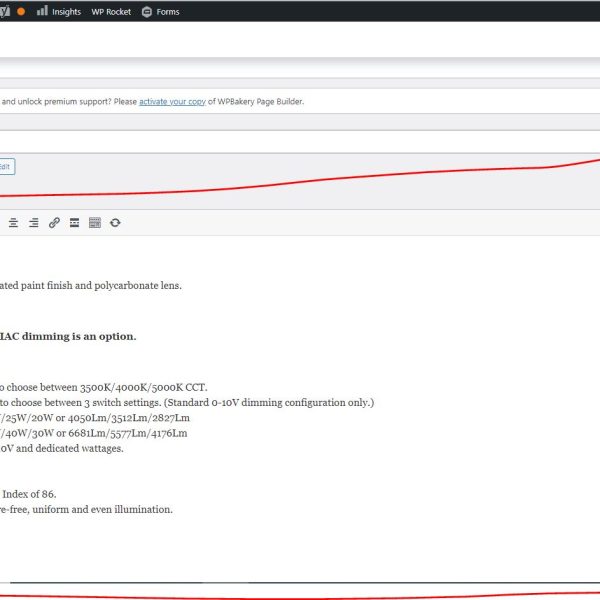Follow the 'activate your copy' link
Viewport: 600px width, 600px height.
point(174,101)
